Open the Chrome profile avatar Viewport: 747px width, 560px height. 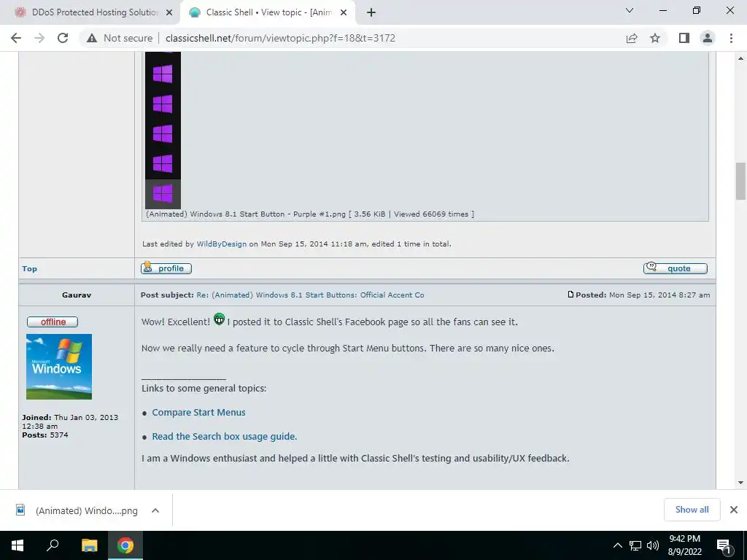pyautogui.click(x=708, y=38)
